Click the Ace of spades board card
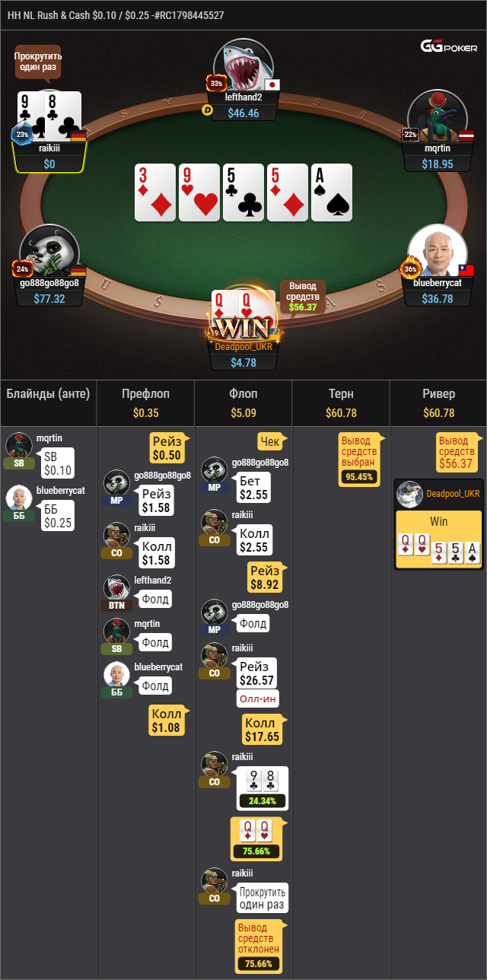 (333, 192)
